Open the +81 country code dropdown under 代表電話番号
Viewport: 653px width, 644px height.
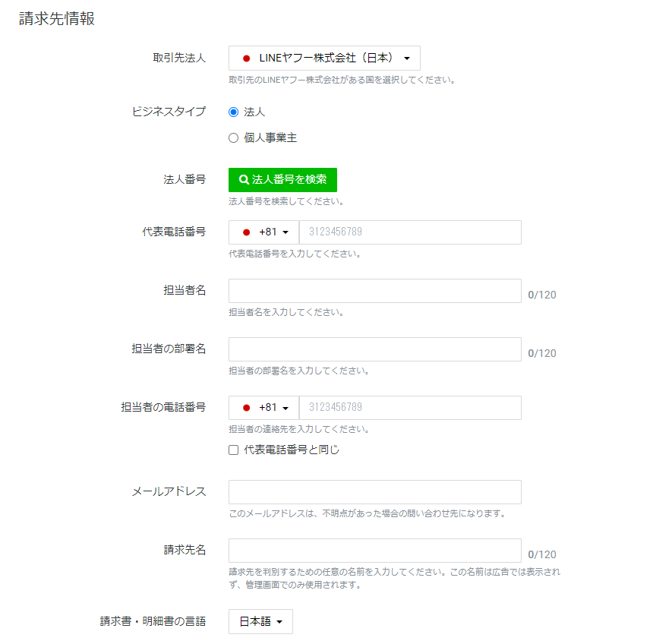pos(263,232)
